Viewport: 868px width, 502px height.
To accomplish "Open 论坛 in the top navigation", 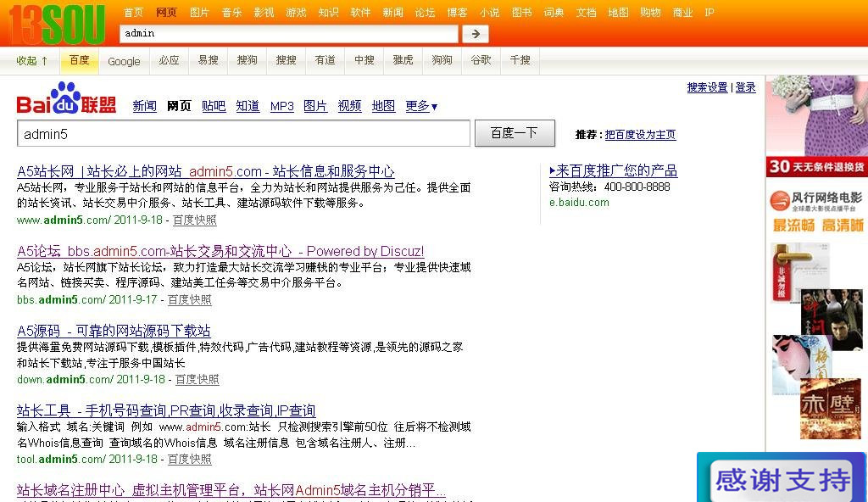I will pyautogui.click(x=426, y=12).
